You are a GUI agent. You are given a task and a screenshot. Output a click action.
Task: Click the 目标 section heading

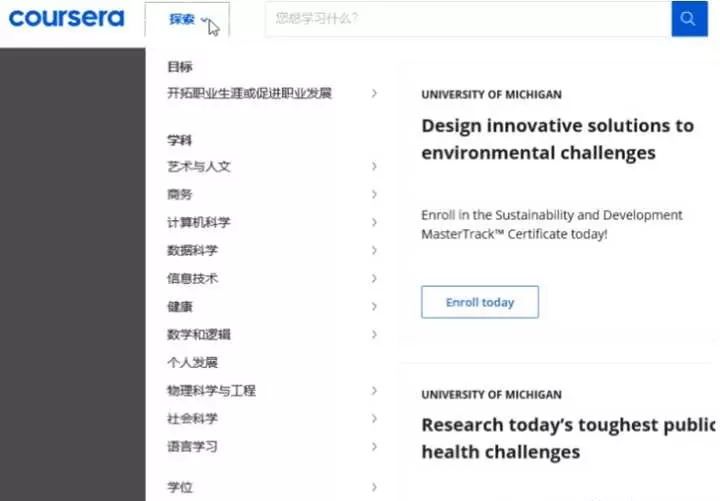coord(180,67)
